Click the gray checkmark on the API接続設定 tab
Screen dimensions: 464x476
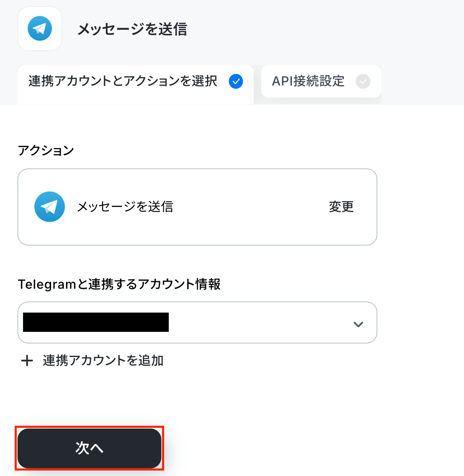tap(363, 81)
